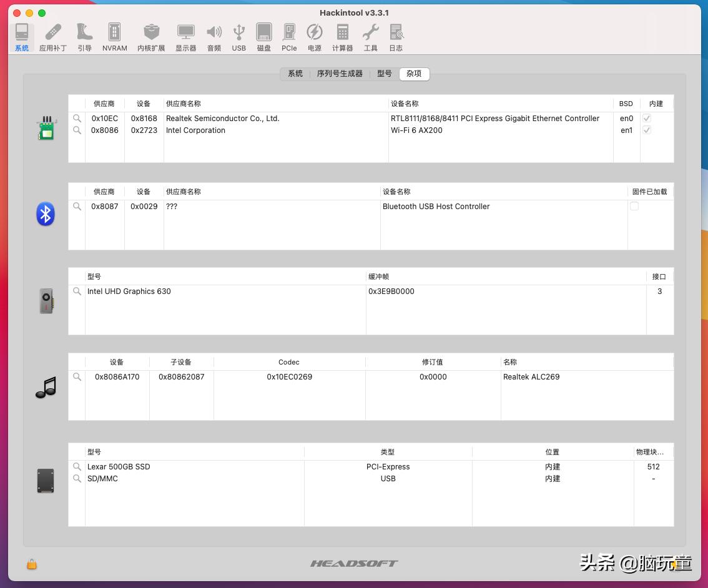This screenshot has width=708, height=588.
Task: Click magnifier beside Intel UHD Graphics 630
Action: [77, 292]
